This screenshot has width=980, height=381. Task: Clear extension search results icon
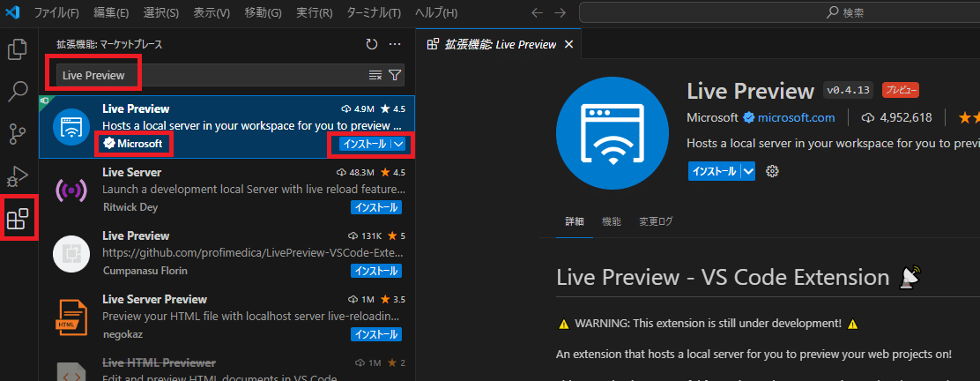(375, 75)
